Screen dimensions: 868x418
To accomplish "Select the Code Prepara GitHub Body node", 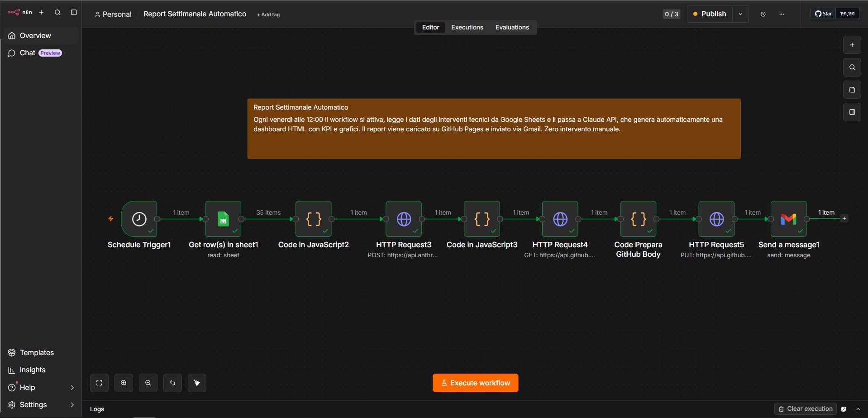I will pos(639,219).
